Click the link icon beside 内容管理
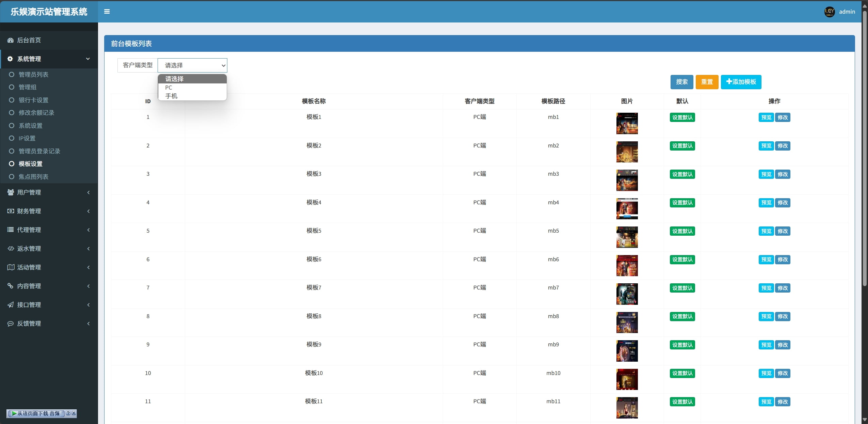The height and width of the screenshot is (424, 868). (x=11, y=286)
